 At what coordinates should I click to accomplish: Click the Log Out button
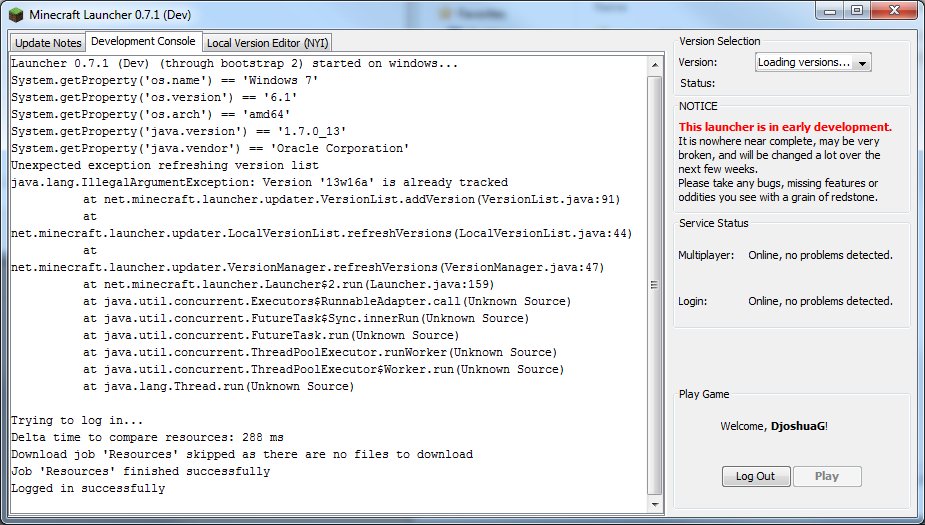pos(756,476)
